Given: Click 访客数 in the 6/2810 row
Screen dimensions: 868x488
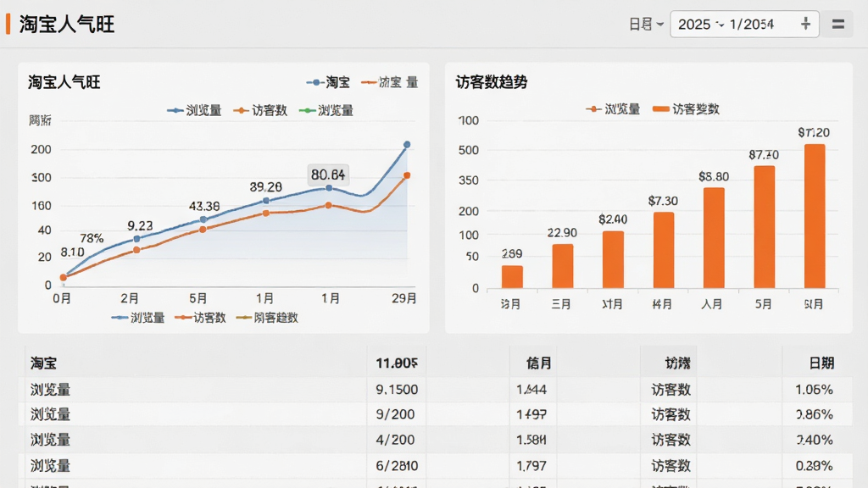Looking at the screenshot, I should pyautogui.click(x=671, y=466).
